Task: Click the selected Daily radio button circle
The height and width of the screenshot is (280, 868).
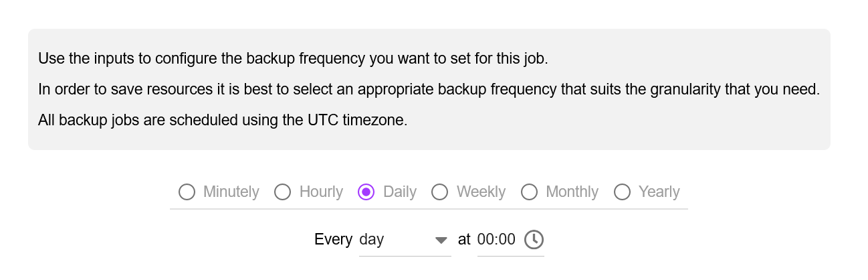Action: 366,192
